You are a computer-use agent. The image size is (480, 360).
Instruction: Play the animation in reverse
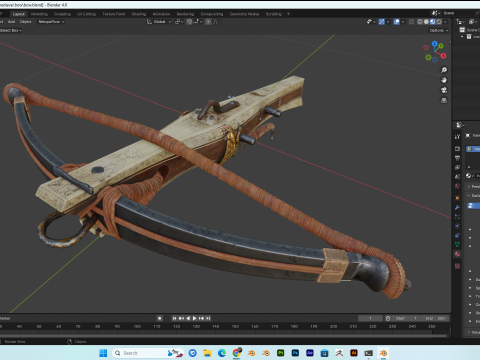(188, 318)
